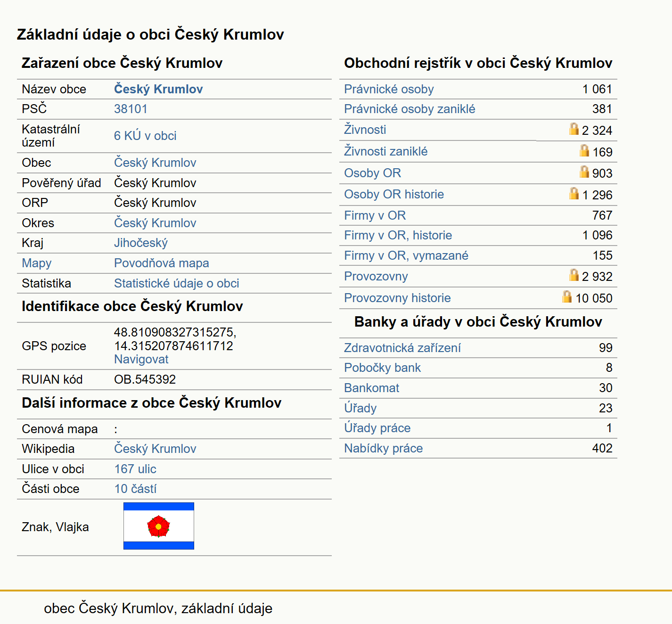Open Právnické osoby zaniklé link

410,109
